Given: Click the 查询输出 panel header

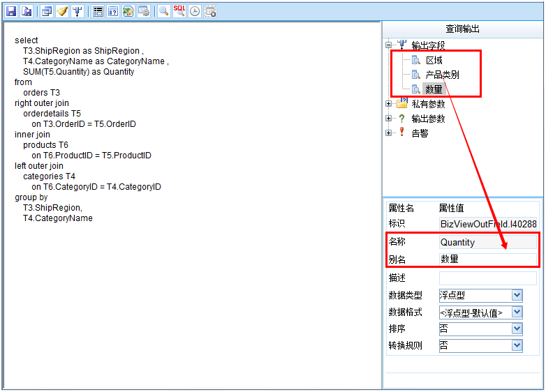Looking at the screenshot, I should click(462, 29).
